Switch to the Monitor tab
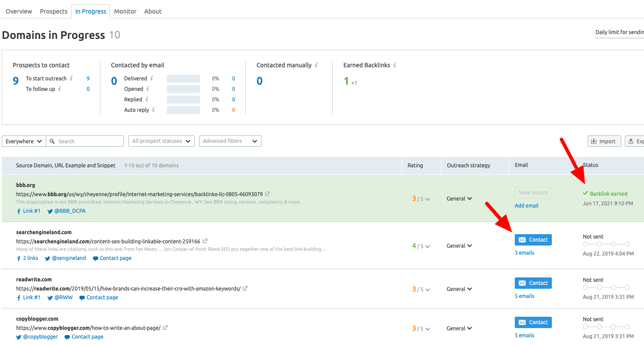Viewport: 644px width, 346px height. pyautogui.click(x=125, y=11)
